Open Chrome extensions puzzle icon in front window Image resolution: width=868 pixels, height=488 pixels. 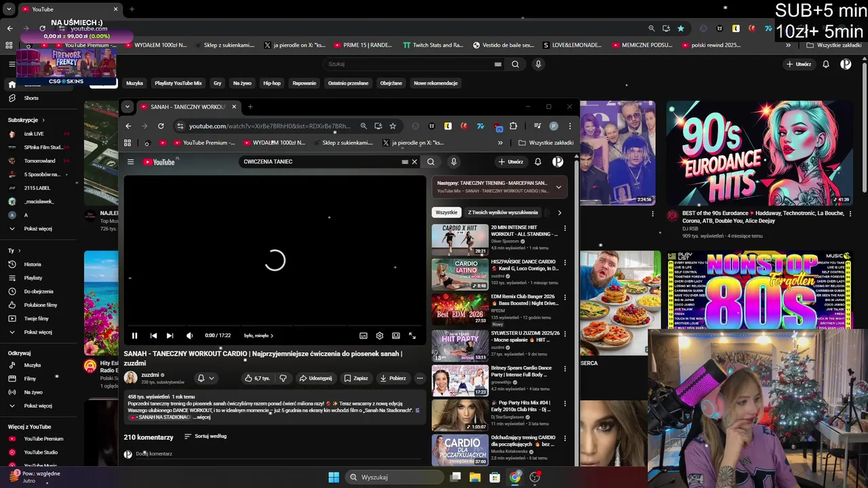tap(513, 126)
